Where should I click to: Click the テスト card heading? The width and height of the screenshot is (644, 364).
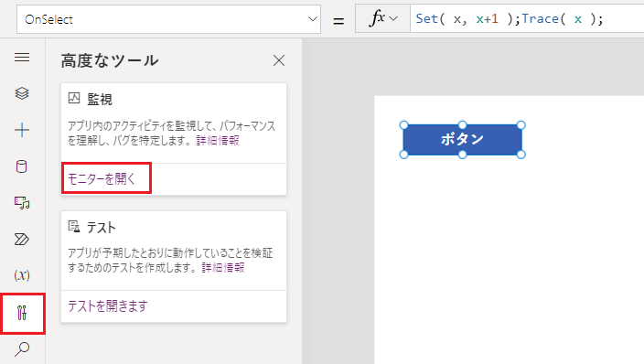click(102, 227)
